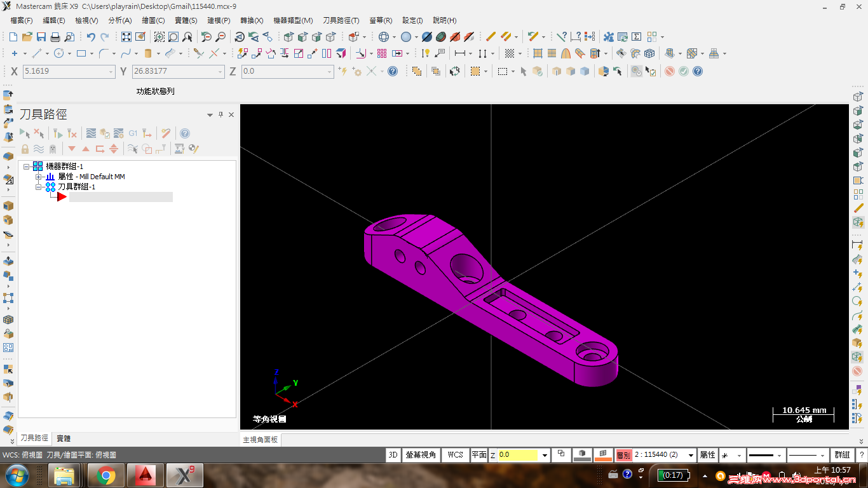Click the 群組 button
868x488 pixels.
pyautogui.click(x=843, y=455)
